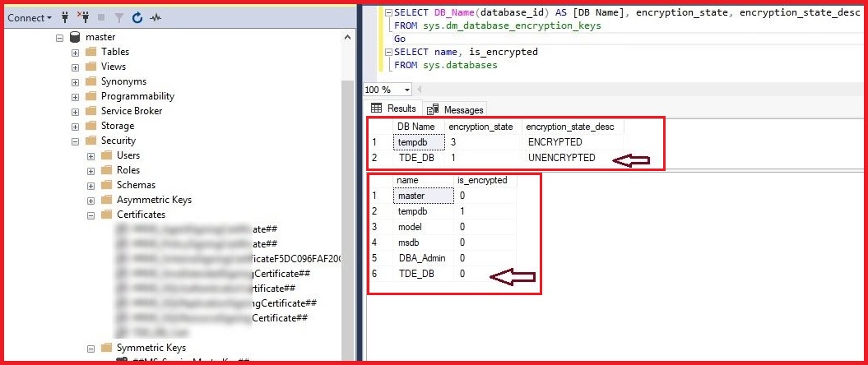
Task: Click the Roles folder icon
Action: [107, 170]
